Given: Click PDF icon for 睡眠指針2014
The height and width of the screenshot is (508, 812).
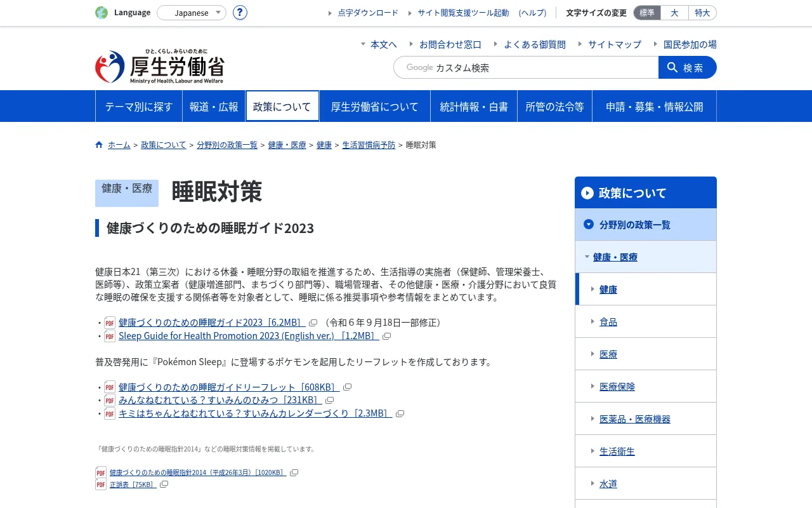Looking at the screenshot, I should [101, 472].
